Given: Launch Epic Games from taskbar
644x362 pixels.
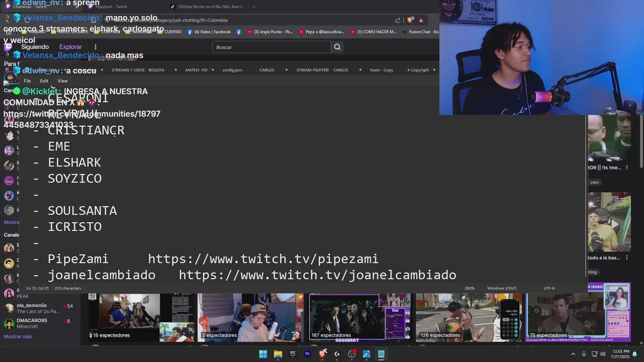Looking at the screenshot, I should pos(292,354).
